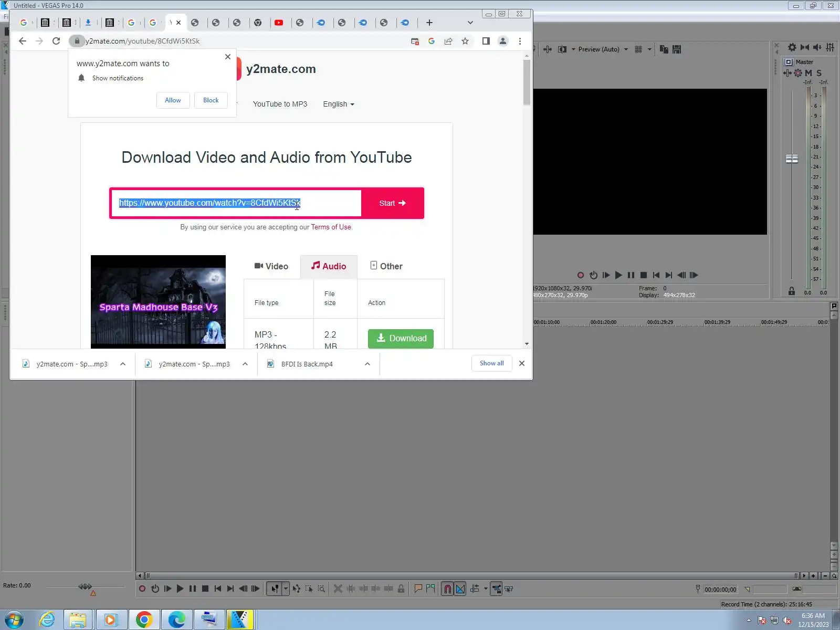840x630 pixels.
Task: Click the Windows Start button
Action: (14, 620)
